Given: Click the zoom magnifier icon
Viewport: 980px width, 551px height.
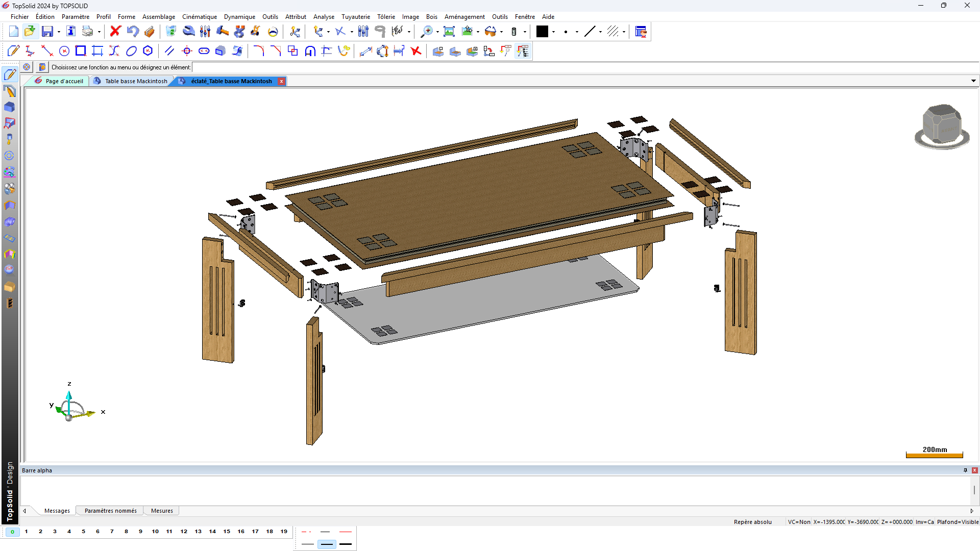Looking at the screenshot, I should pos(426,32).
